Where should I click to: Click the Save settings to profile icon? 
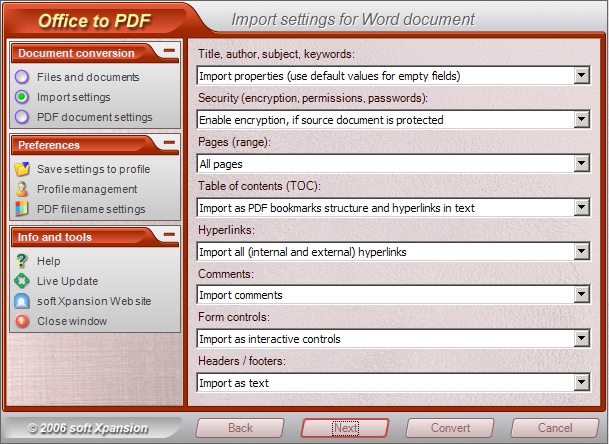23,169
